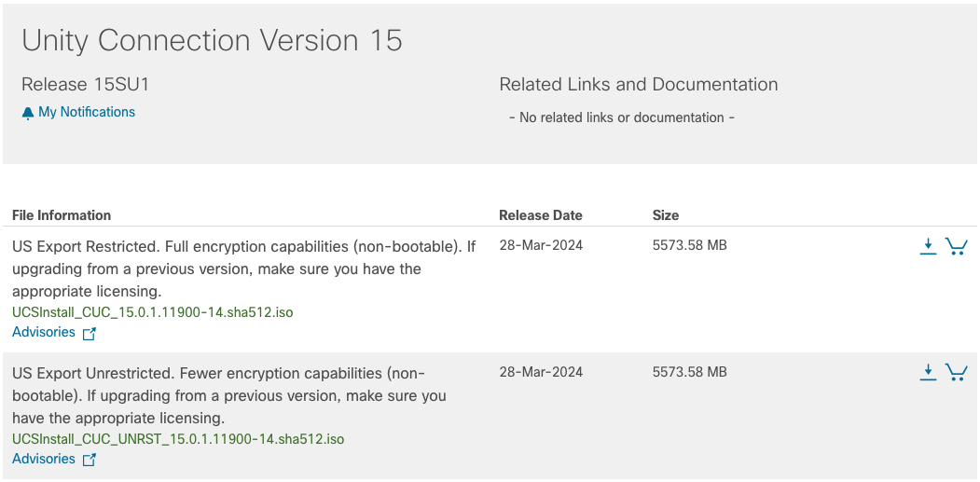
Task: Click the File Information column header
Action: click(62, 215)
